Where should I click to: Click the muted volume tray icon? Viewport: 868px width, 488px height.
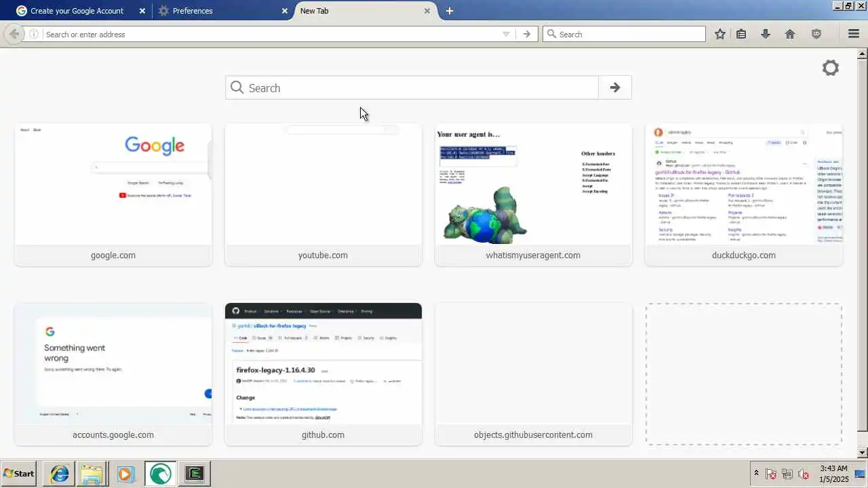[804, 474]
